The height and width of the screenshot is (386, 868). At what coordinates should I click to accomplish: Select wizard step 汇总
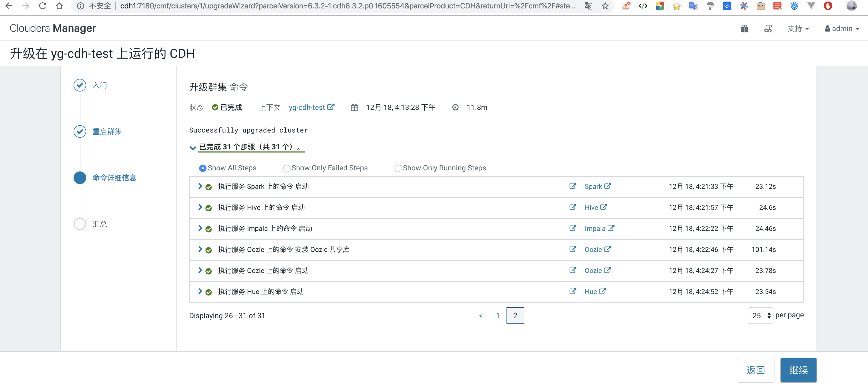(100, 224)
